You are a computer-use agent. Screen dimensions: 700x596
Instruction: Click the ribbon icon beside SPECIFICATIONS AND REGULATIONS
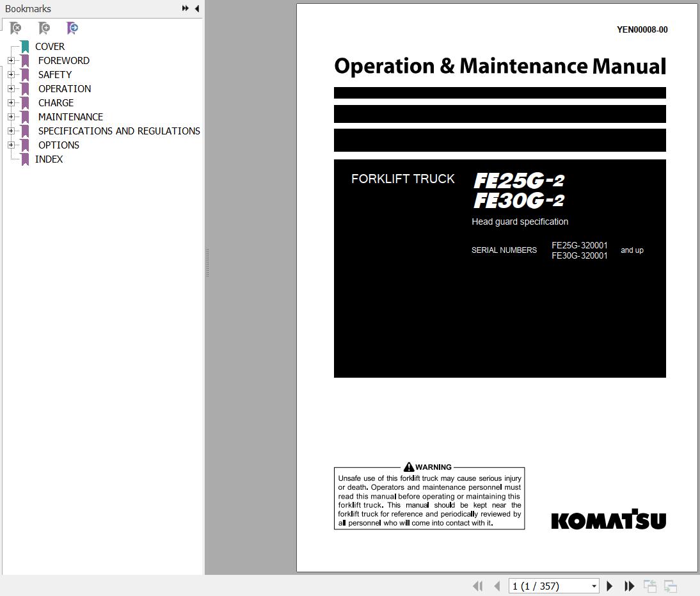tap(25, 131)
